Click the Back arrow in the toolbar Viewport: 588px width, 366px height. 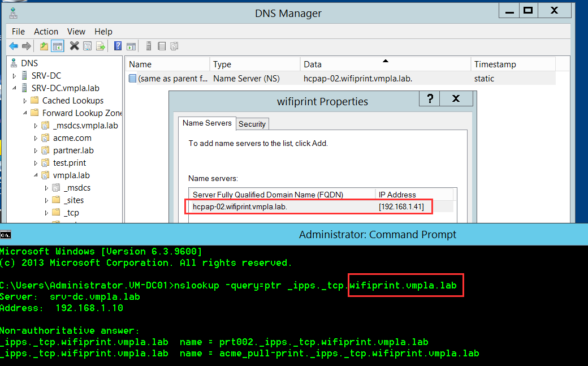(13, 46)
